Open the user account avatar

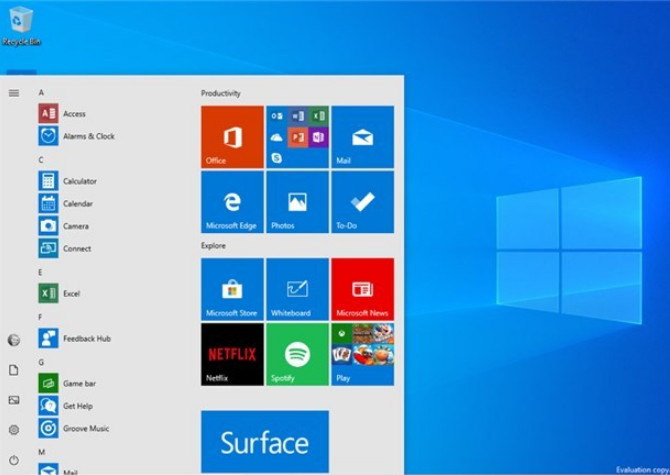click(x=14, y=340)
